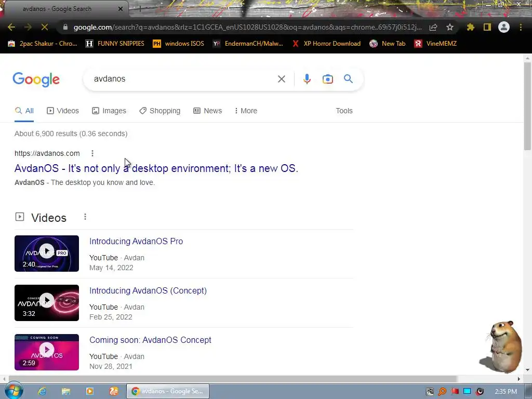Click the https://avdanos.com URL text
This screenshot has height=399, width=532.
pyautogui.click(x=47, y=153)
